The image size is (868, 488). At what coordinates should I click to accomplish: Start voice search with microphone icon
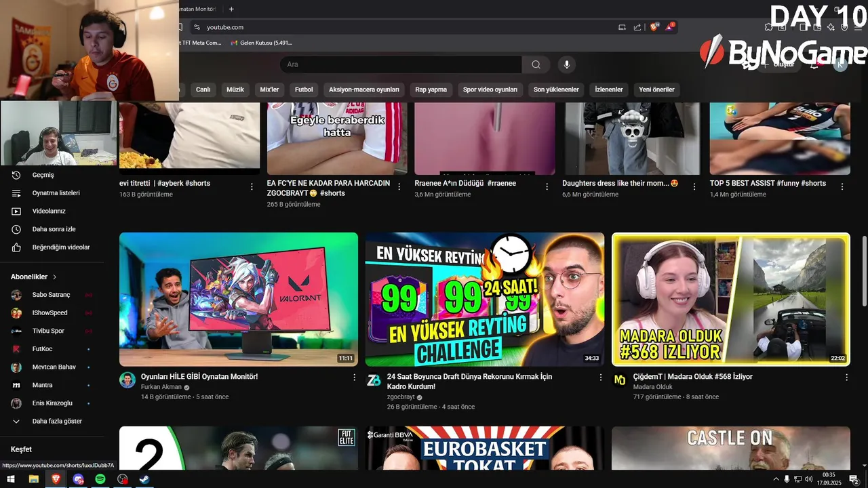567,64
